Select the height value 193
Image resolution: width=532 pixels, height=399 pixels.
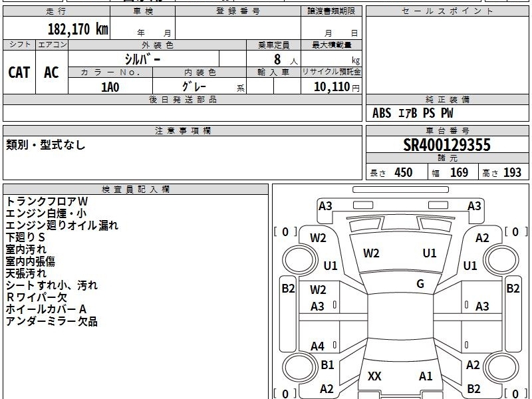(512, 173)
